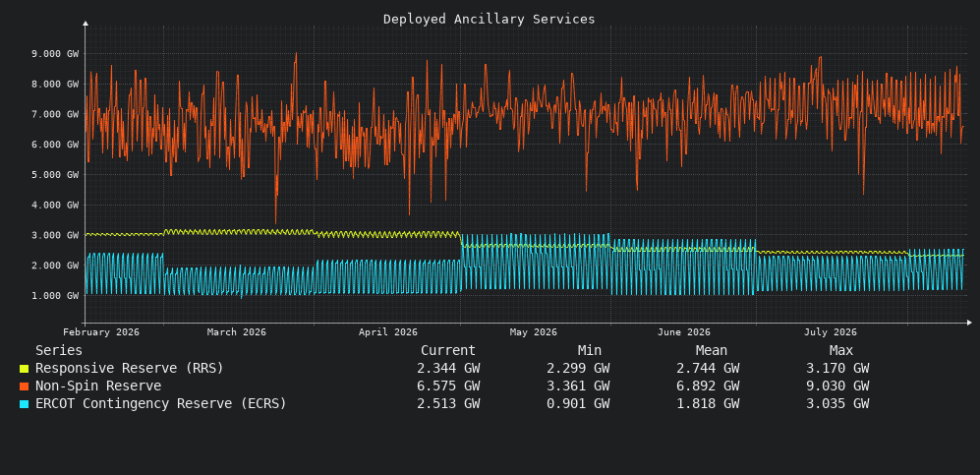This screenshot has width=980, height=475.
Task: Click the May 2026 axis label
Action: (533, 331)
